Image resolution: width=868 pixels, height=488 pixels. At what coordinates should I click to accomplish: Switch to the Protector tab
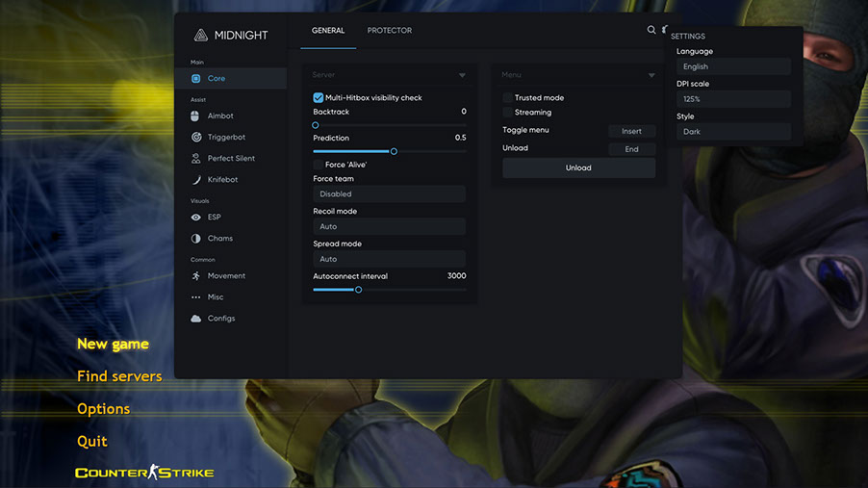click(x=390, y=31)
